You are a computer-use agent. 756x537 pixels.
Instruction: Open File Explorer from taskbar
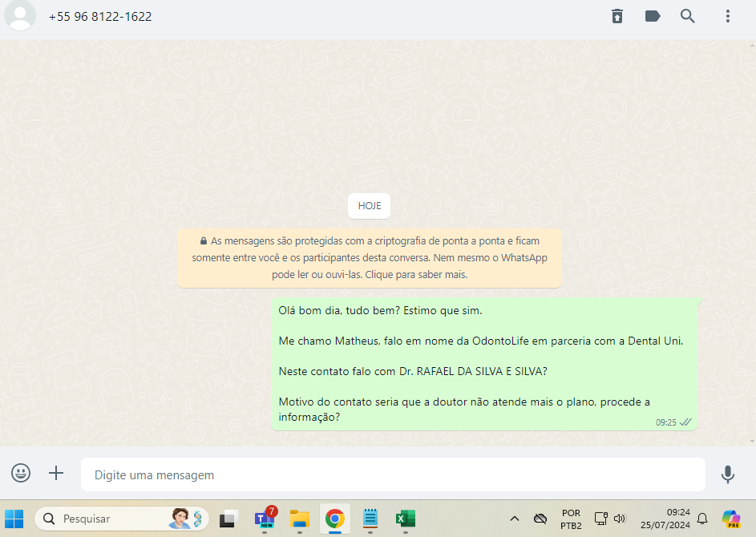coord(299,519)
